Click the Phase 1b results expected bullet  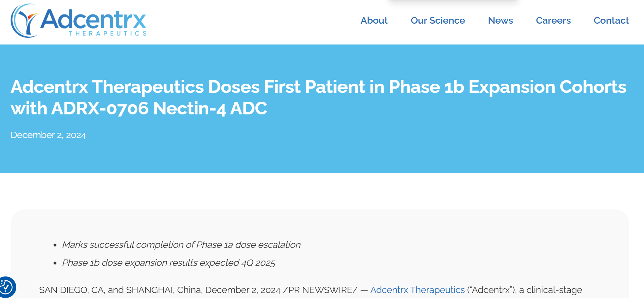168,263
